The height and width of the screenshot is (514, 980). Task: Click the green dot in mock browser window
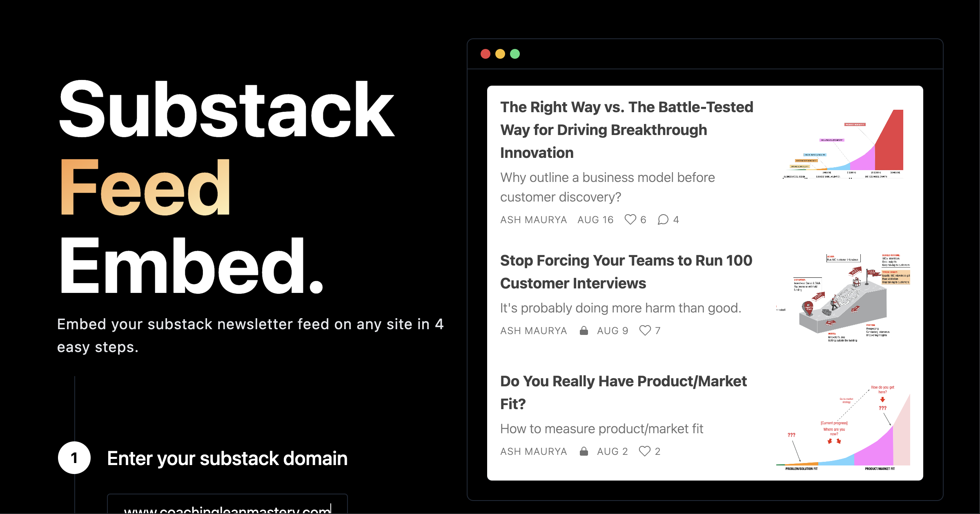click(515, 54)
